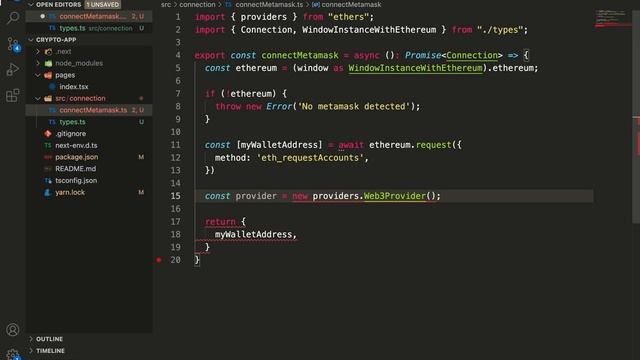This screenshot has width=640, height=360.
Task: Open next-env.d.ts file
Action: (89, 145)
